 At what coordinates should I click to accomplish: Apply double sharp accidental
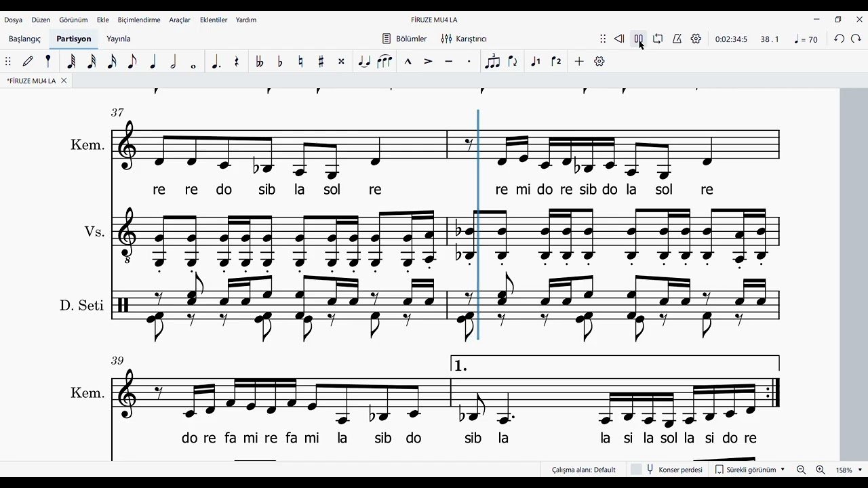[x=341, y=61]
